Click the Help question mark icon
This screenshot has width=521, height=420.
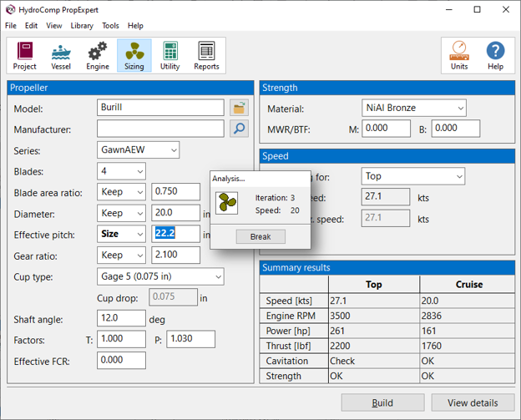495,55
